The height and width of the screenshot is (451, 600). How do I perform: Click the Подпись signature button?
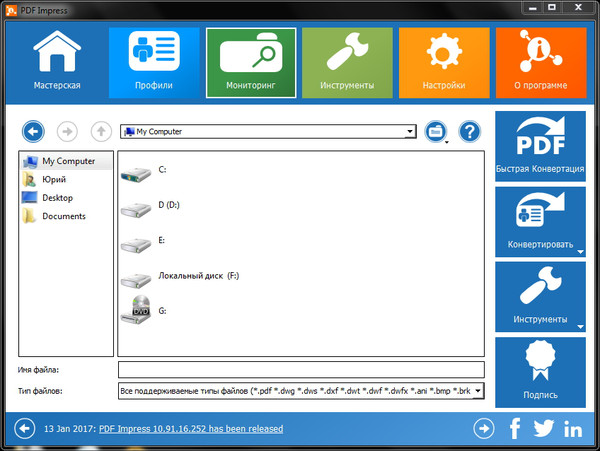tap(540, 370)
